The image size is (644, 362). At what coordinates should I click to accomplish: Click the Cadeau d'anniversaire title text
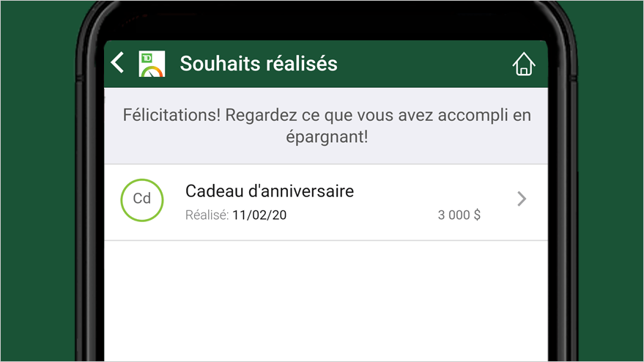pos(270,191)
